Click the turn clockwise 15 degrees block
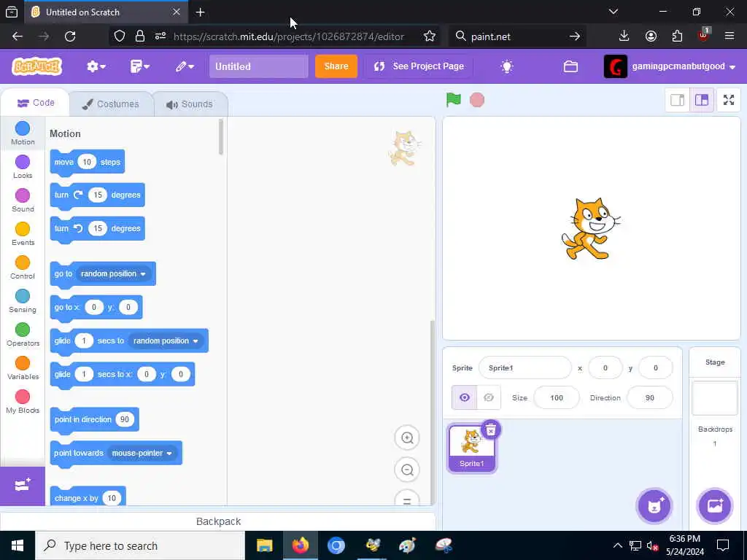Screen dimensions: 747x560 pos(97,195)
